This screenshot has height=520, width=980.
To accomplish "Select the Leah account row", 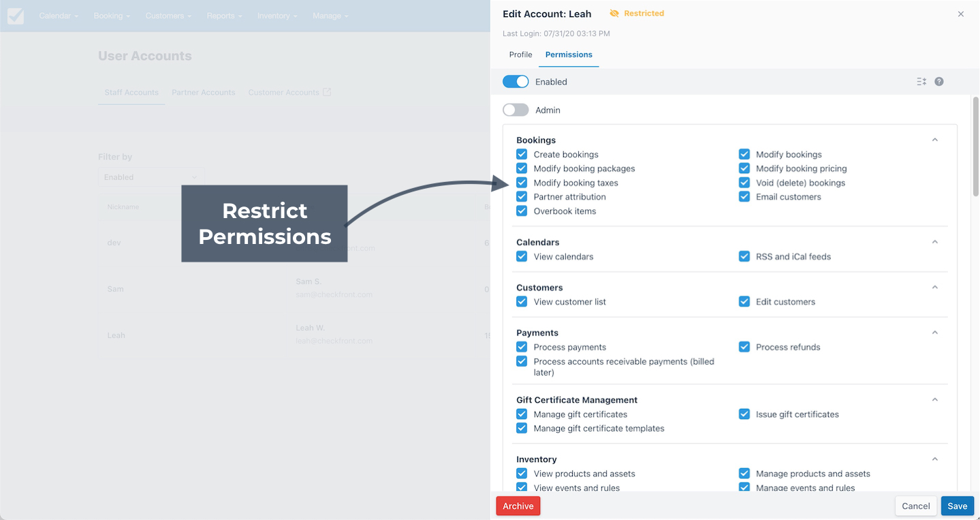I will click(294, 335).
